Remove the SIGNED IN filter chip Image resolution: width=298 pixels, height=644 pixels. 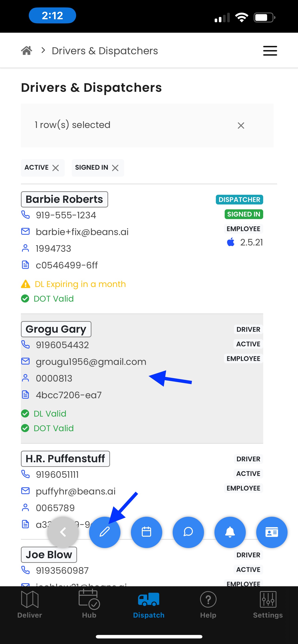click(115, 168)
